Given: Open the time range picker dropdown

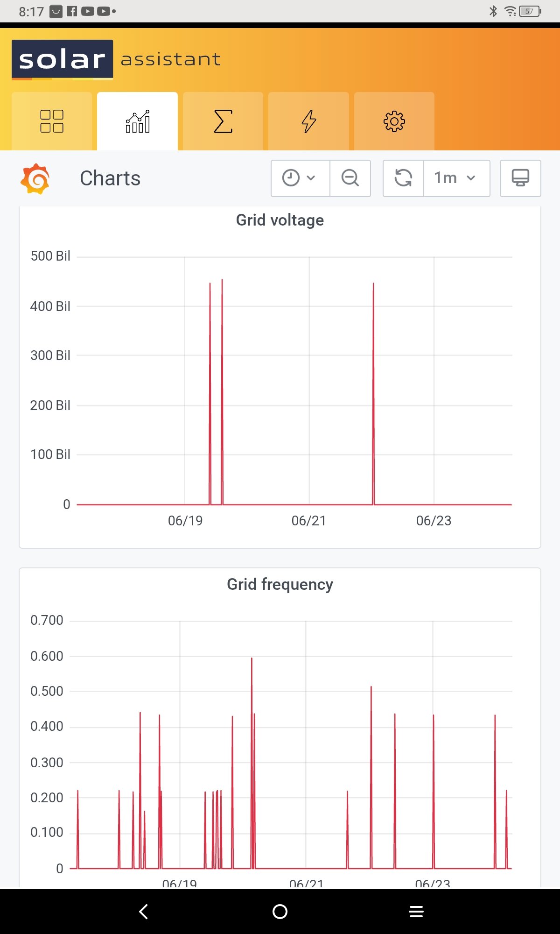Looking at the screenshot, I should tap(300, 178).
